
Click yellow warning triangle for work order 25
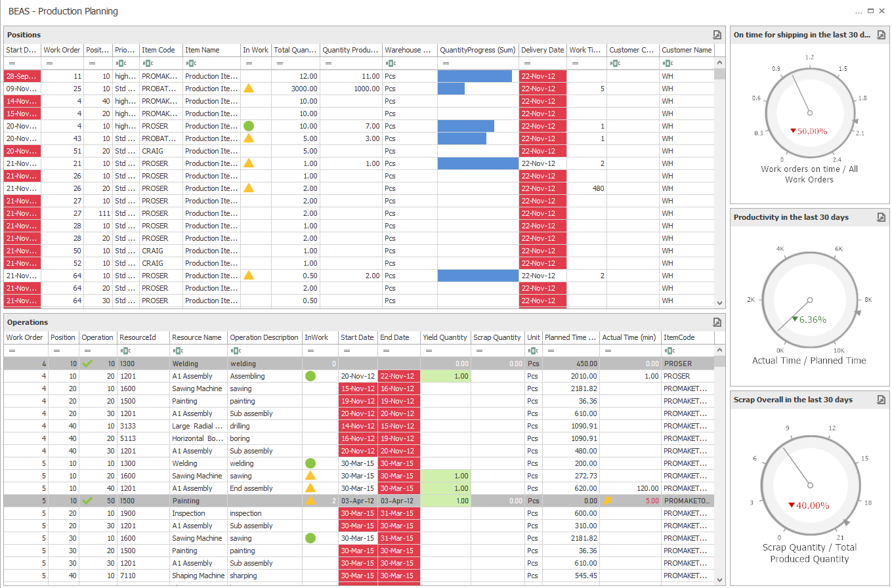[248, 89]
